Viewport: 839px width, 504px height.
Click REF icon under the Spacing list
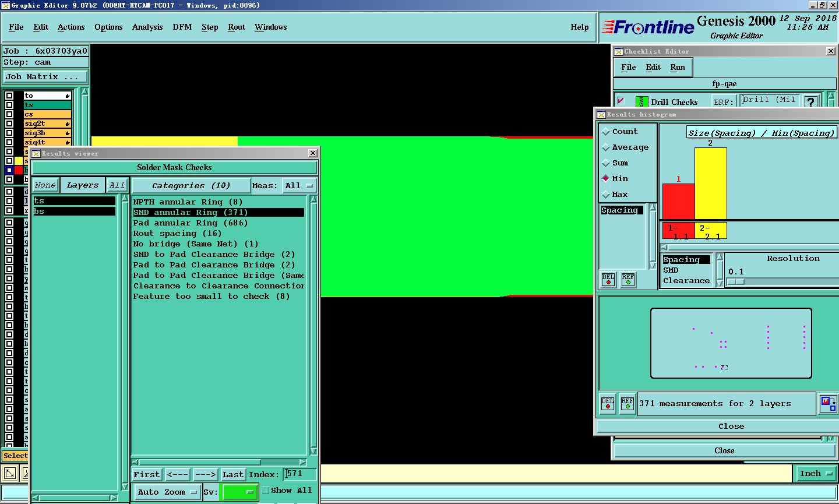628,280
